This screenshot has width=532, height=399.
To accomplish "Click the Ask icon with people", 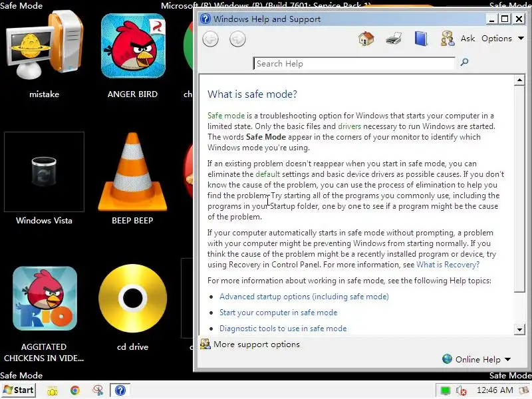I will (448, 39).
